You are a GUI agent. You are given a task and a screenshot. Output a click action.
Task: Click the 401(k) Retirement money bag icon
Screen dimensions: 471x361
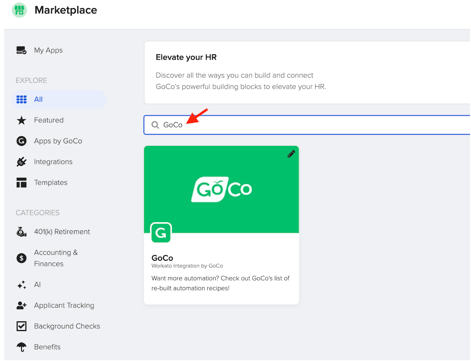(x=21, y=232)
